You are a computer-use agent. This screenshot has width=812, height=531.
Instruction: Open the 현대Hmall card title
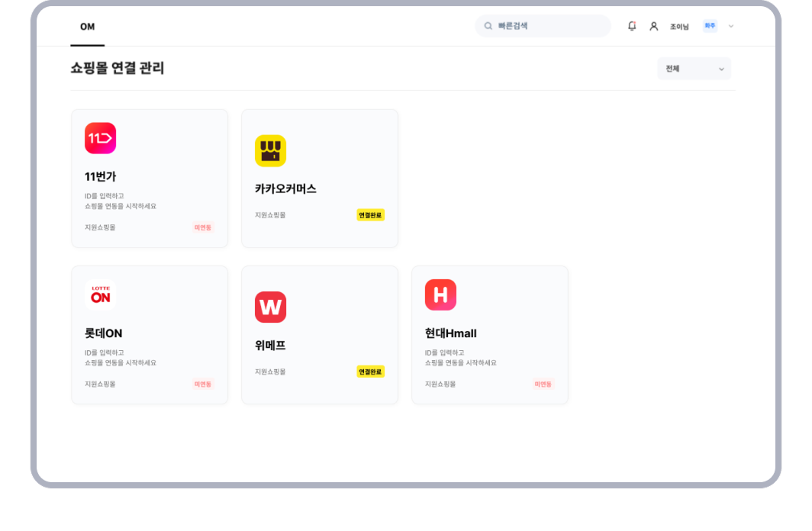(451, 333)
